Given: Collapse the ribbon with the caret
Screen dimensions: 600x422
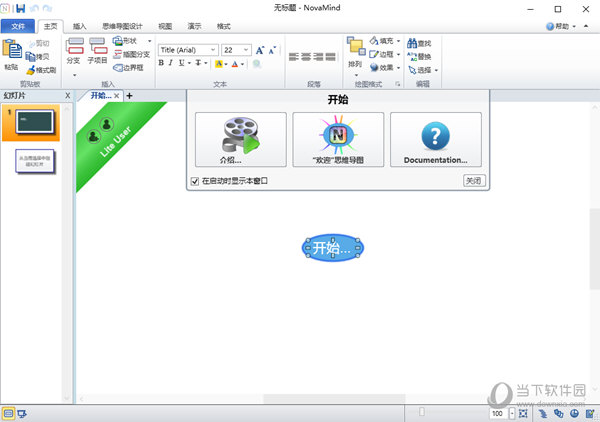Looking at the screenshot, I should click(586, 26).
